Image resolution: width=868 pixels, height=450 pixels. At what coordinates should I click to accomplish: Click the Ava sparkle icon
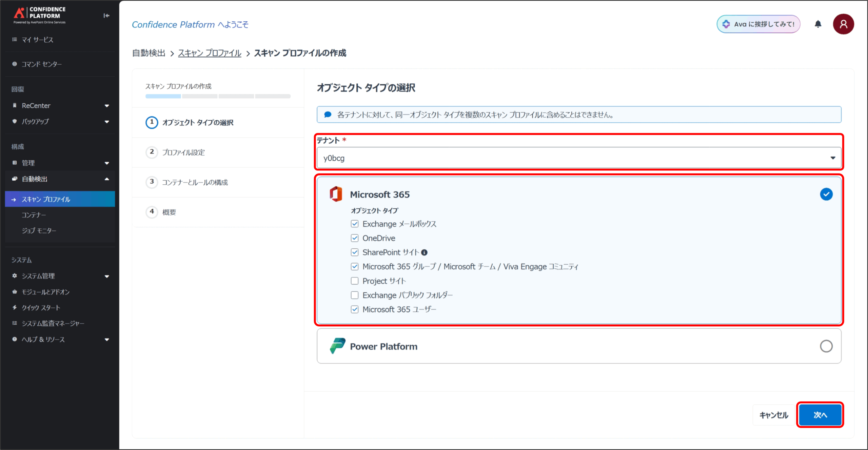tap(726, 24)
